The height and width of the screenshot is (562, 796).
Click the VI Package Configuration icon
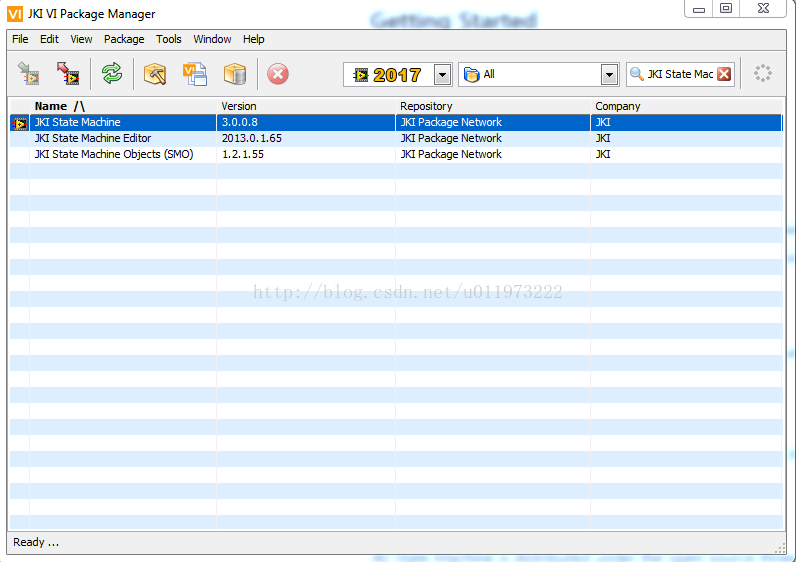pos(195,74)
